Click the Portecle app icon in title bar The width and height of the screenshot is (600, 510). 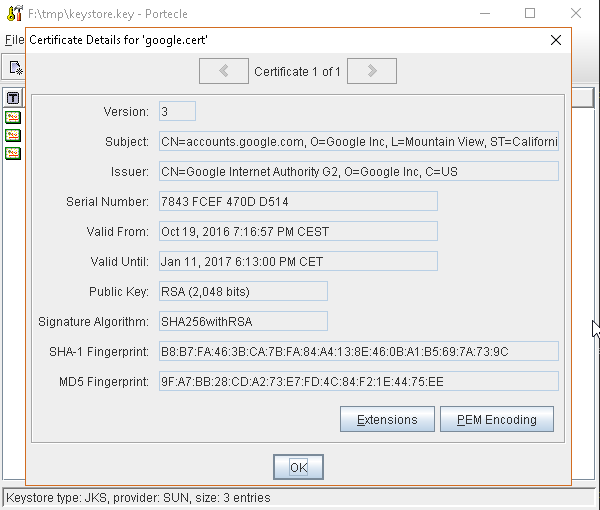pyautogui.click(x=13, y=14)
